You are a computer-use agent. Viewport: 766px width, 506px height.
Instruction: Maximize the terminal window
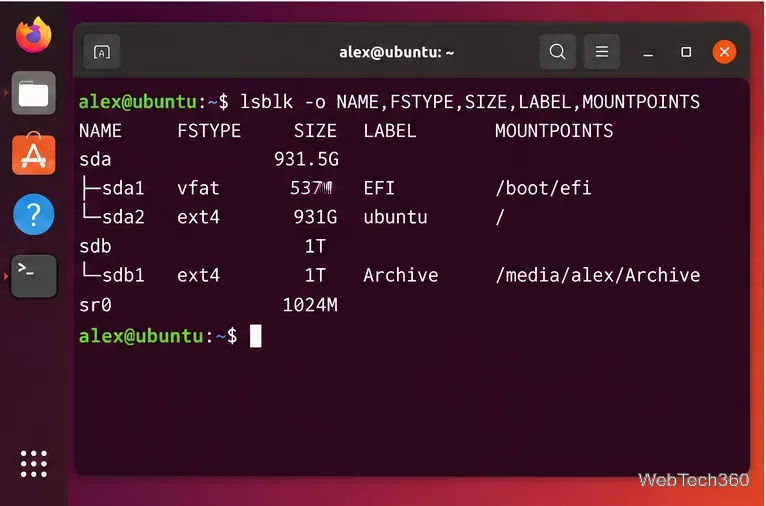pyautogui.click(x=686, y=52)
